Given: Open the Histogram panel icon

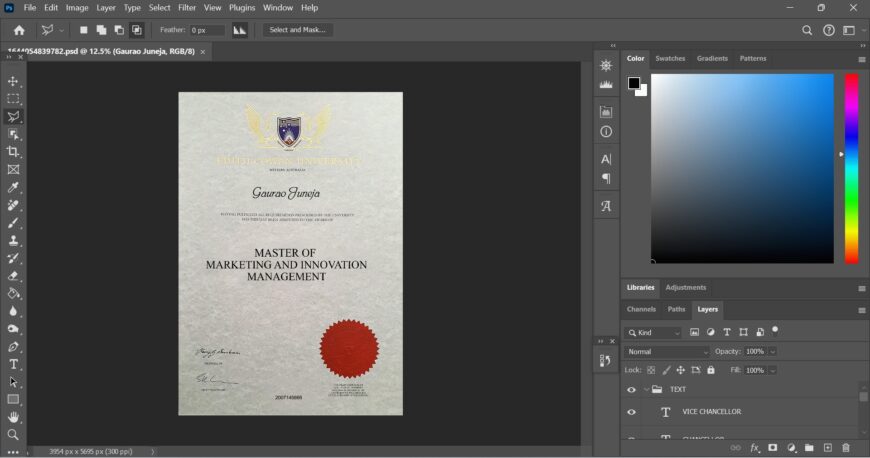Looking at the screenshot, I should coord(606,84).
